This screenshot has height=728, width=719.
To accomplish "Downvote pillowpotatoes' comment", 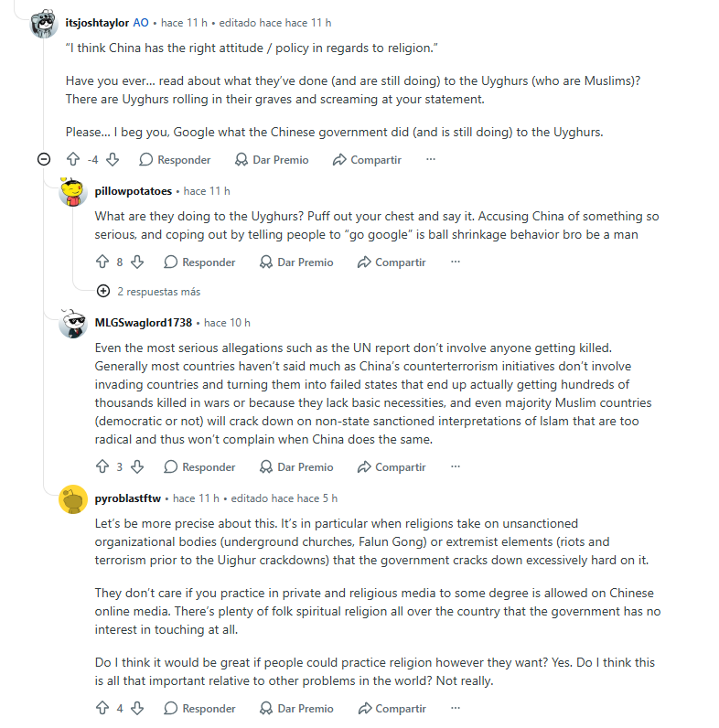I will coord(137,262).
